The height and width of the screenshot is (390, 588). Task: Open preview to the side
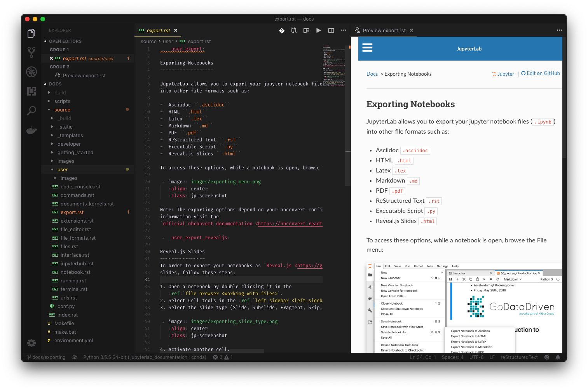coord(306,30)
